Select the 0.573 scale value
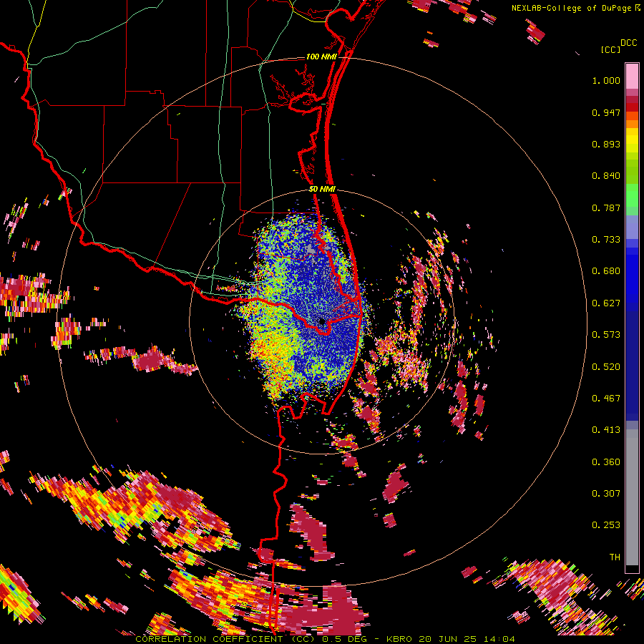Image resolution: width=644 pixels, height=644 pixels. (606, 335)
